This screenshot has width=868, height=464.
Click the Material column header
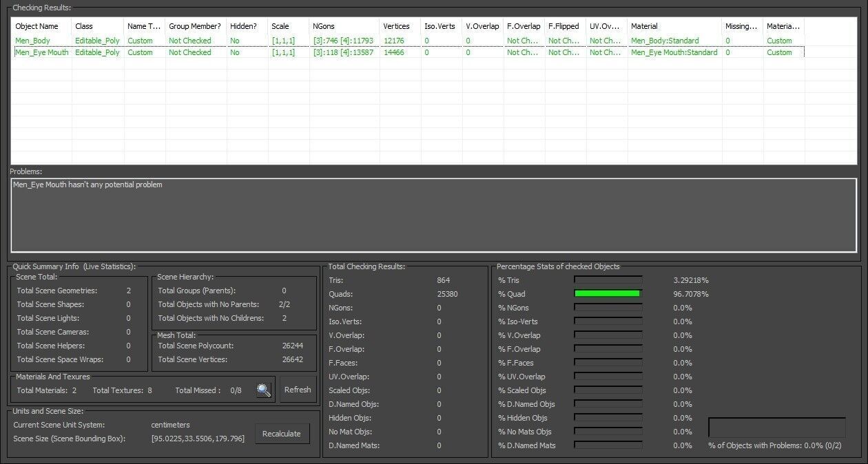pyautogui.click(x=674, y=26)
